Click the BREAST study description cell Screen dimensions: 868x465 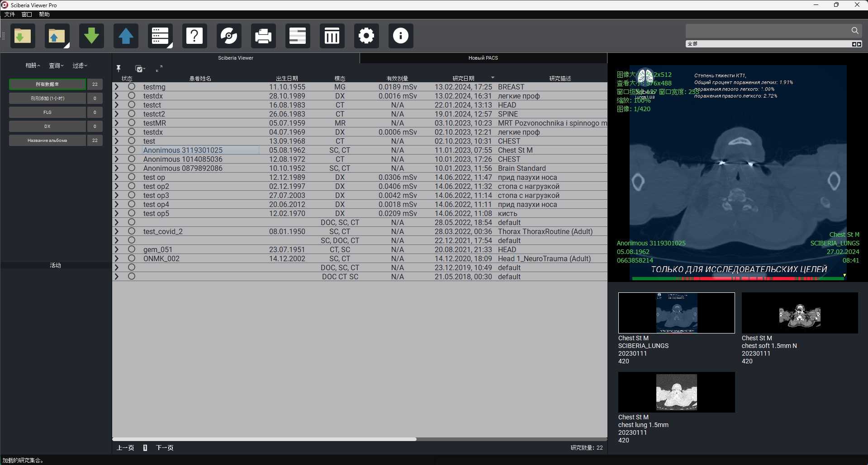(x=511, y=87)
